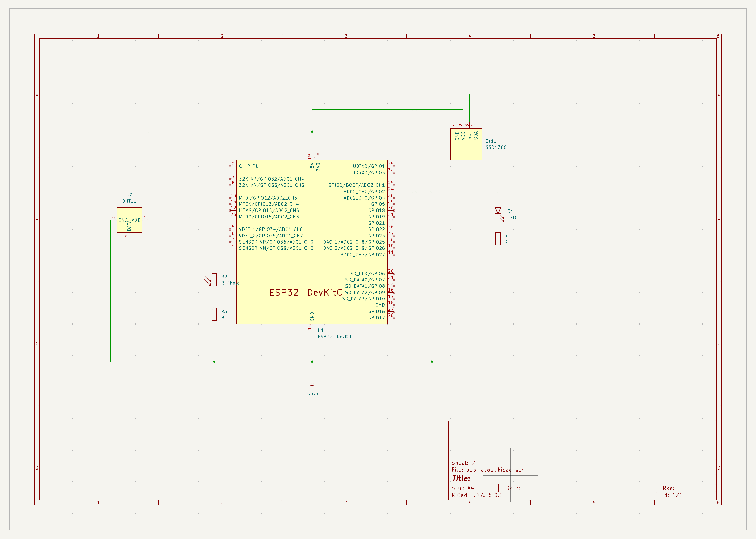Viewport: 756px width, 539px height.
Task: Click the 5V pin label on ESP32
Action: point(312,165)
